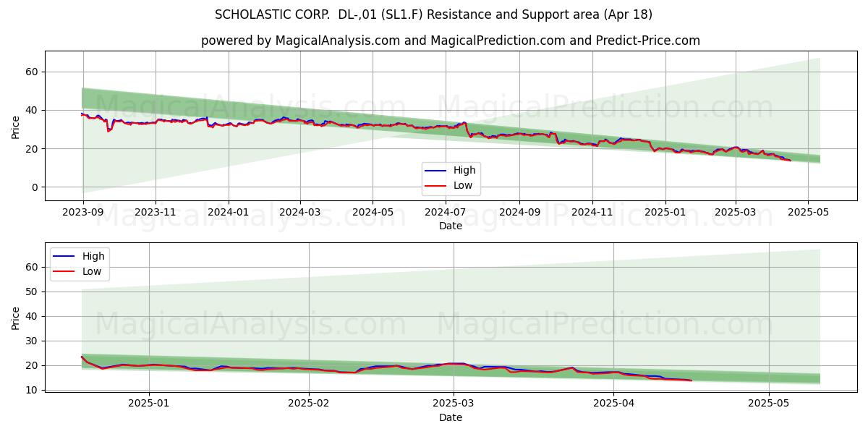
Task: Click the '50' y-axis tick on bottom chart
Action: [x=33, y=292]
